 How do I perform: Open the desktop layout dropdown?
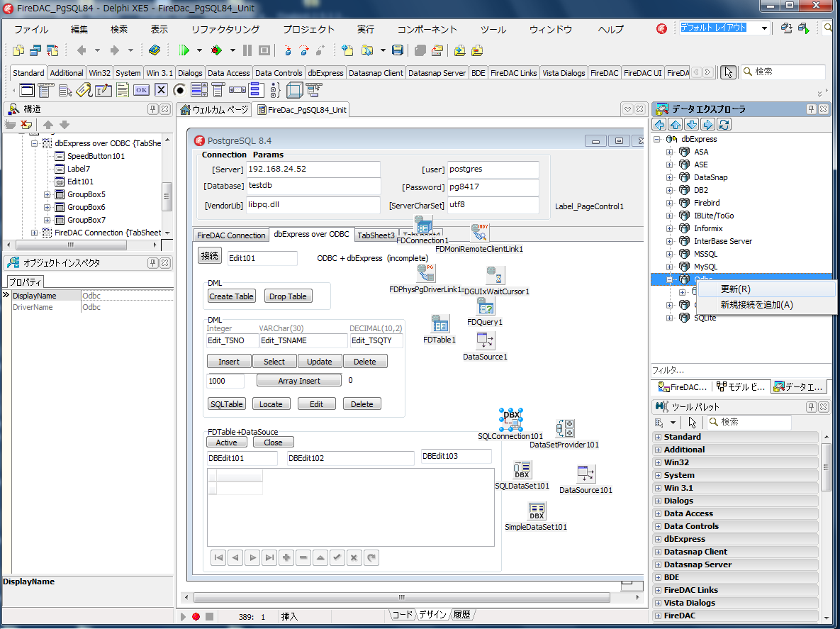click(x=764, y=28)
